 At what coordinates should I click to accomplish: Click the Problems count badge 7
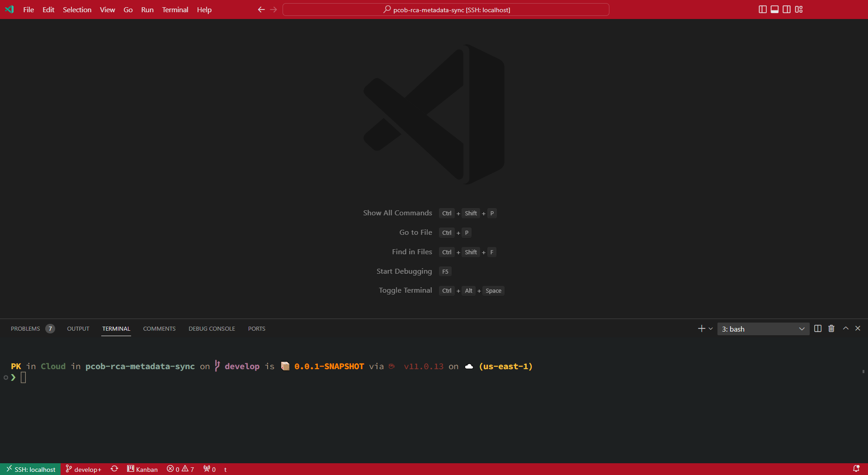click(x=50, y=329)
